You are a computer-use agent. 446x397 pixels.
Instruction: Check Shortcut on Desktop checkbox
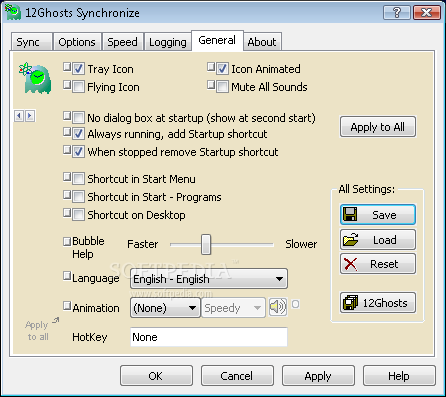coord(78,215)
